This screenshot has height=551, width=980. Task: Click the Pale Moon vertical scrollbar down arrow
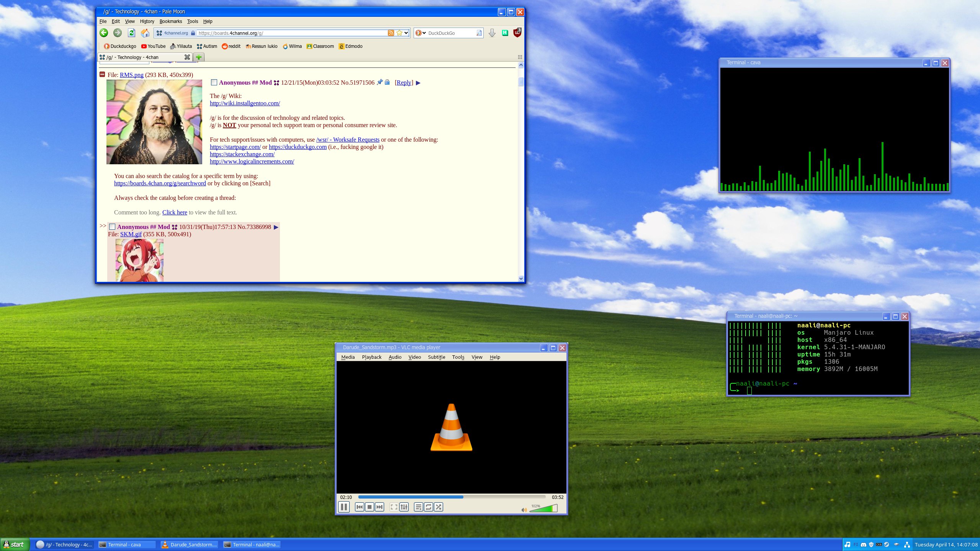[520, 278]
